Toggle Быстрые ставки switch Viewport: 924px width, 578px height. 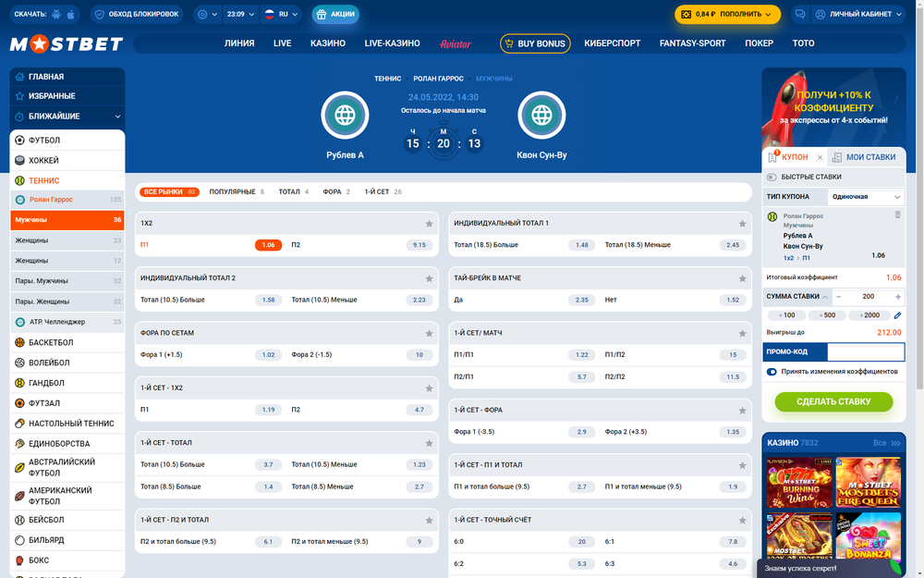[772, 177]
